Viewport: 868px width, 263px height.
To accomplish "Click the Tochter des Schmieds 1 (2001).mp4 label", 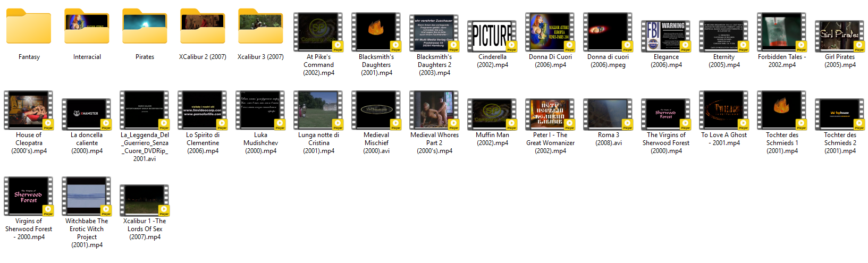I will (x=782, y=143).
